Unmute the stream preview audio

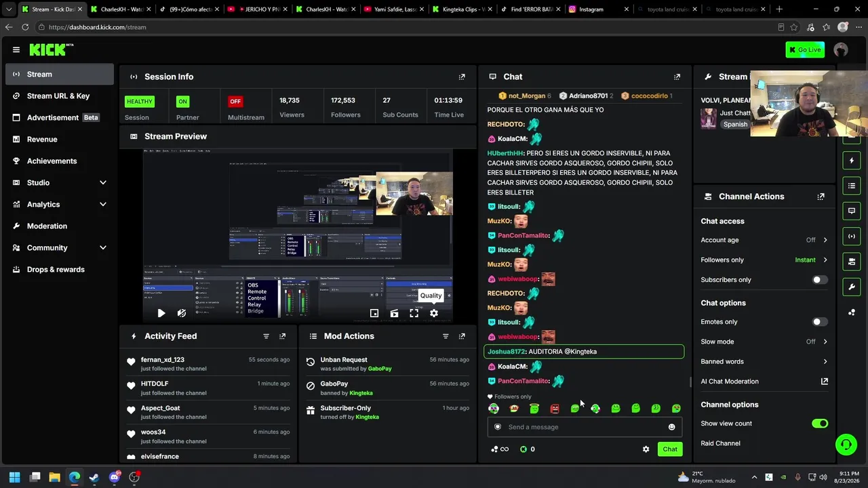[181, 313]
